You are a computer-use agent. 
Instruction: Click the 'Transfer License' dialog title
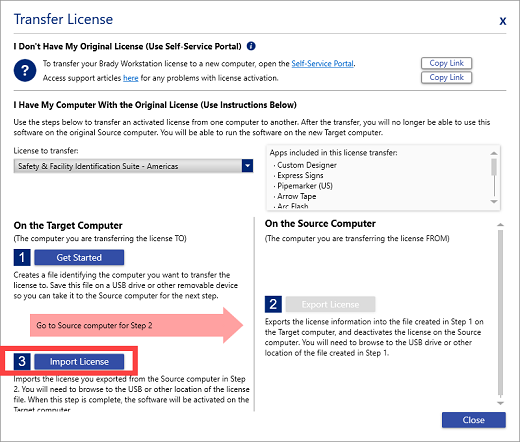click(63, 19)
